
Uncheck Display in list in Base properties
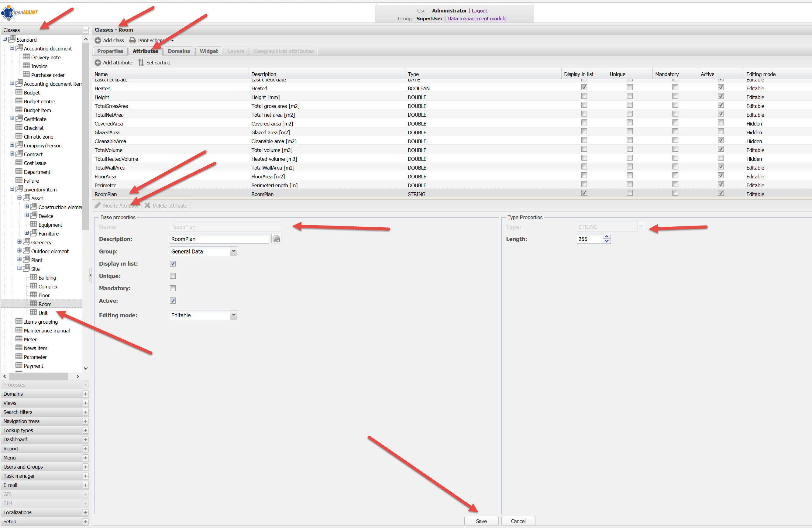pos(173,264)
